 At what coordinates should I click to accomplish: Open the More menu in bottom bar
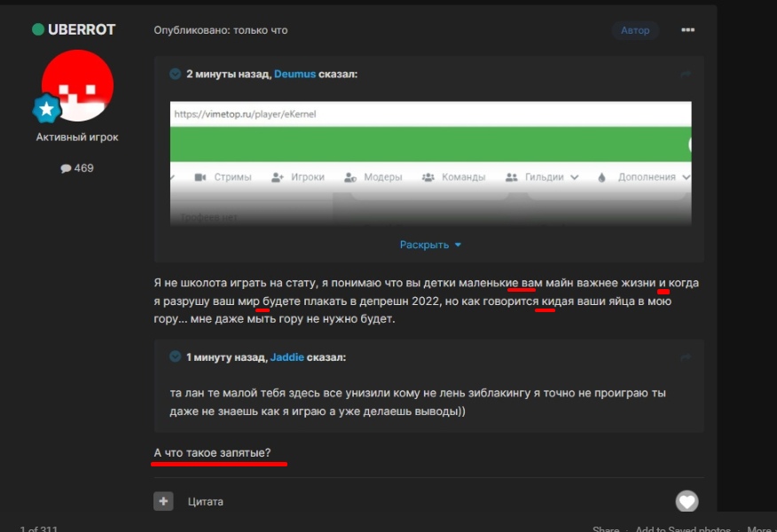click(757, 529)
